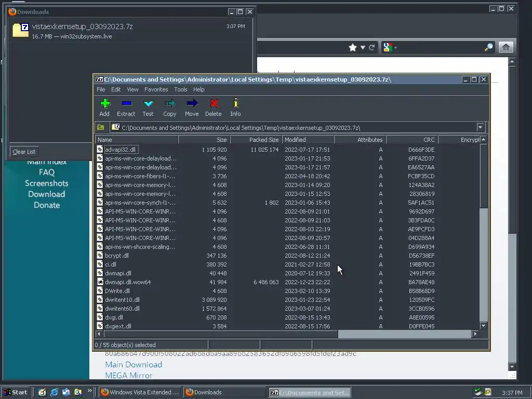The image size is (532, 399).
Task: Click the Firefox Home button
Action: click(x=506, y=47)
